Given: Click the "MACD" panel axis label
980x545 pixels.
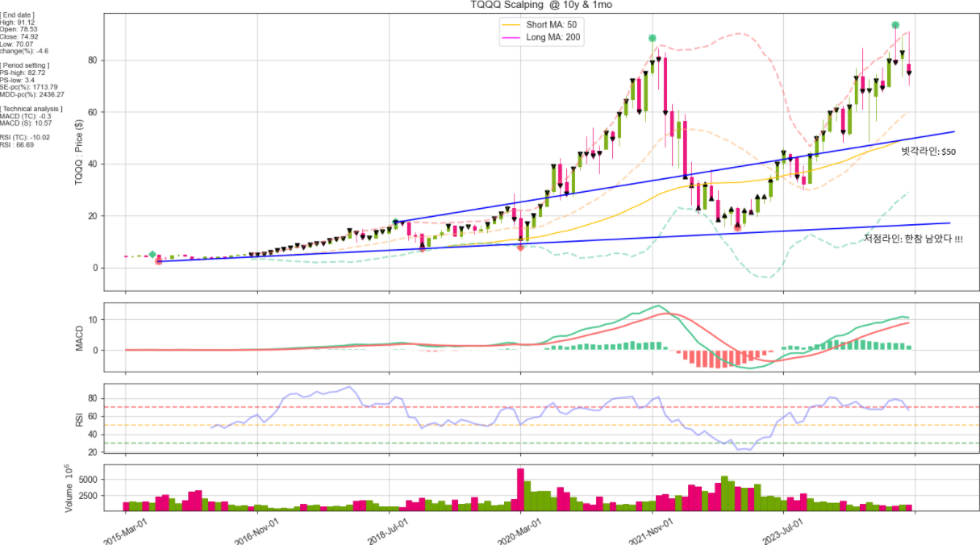Looking at the screenshot, I should pos(79,337).
